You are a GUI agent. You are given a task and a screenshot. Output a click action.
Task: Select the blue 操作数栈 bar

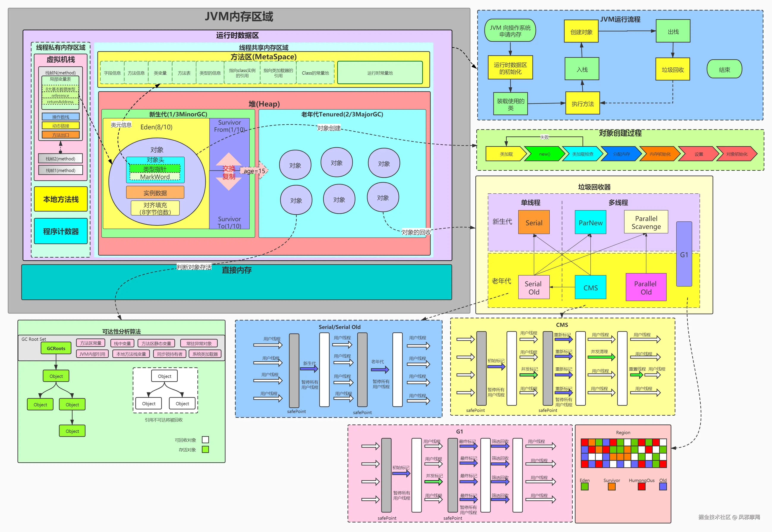pos(61,117)
